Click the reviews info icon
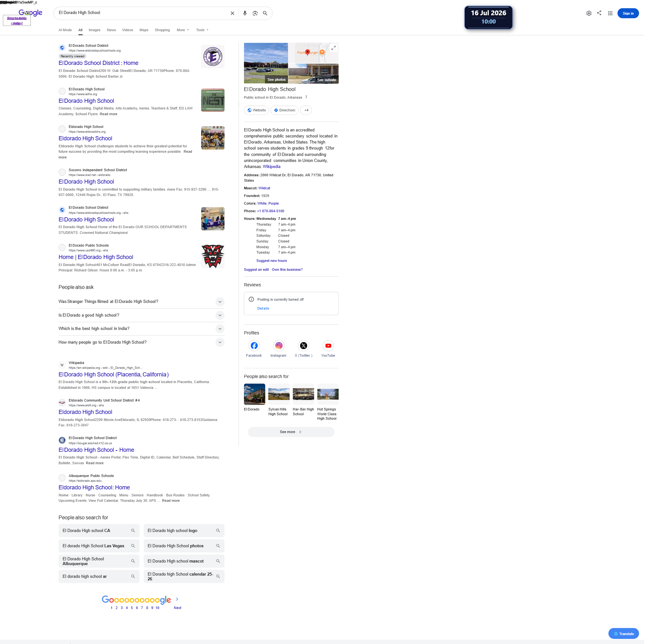The height and width of the screenshot is (644, 648). 253,301
